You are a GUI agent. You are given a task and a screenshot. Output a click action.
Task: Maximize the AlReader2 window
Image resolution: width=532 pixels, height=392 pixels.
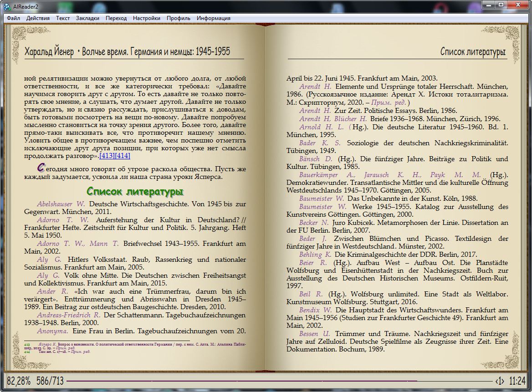point(501,5)
